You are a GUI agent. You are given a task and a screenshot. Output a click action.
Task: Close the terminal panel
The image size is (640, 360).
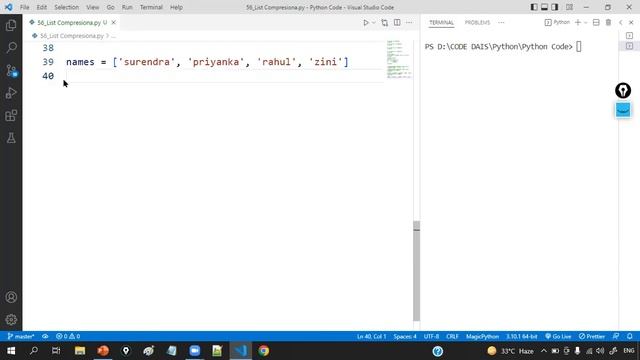(x=631, y=23)
